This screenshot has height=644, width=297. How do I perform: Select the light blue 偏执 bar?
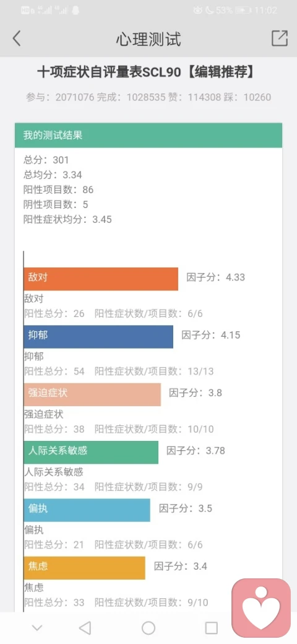87,510
